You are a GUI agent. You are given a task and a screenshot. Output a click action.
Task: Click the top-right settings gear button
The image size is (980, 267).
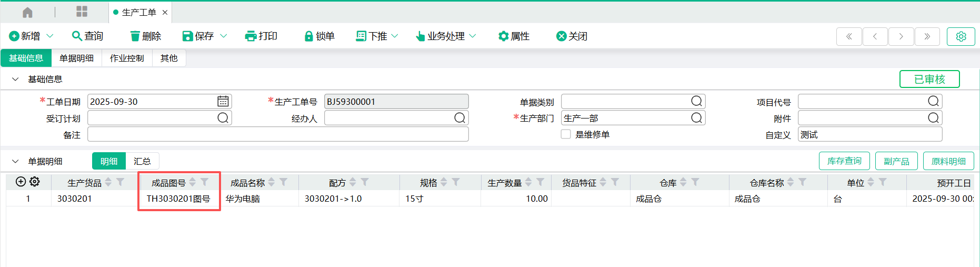pos(961,36)
